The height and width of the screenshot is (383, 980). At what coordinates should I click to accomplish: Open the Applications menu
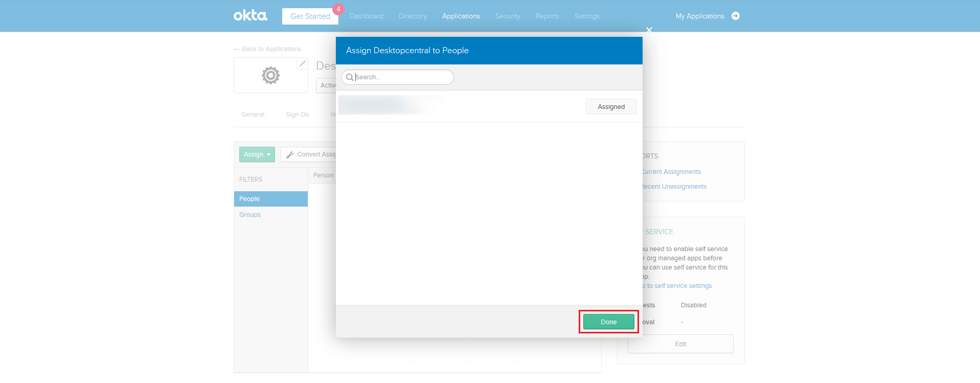tap(461, 16)
